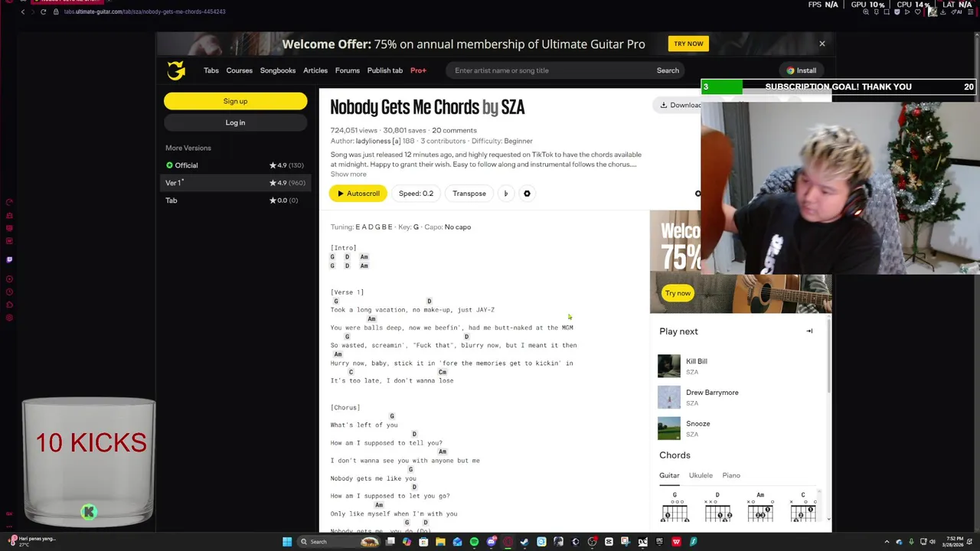The height and width of the screenshot is (551, 980).
Task: Click the browser reload icon
Action: pyautogui.click(x=43, y=11)
